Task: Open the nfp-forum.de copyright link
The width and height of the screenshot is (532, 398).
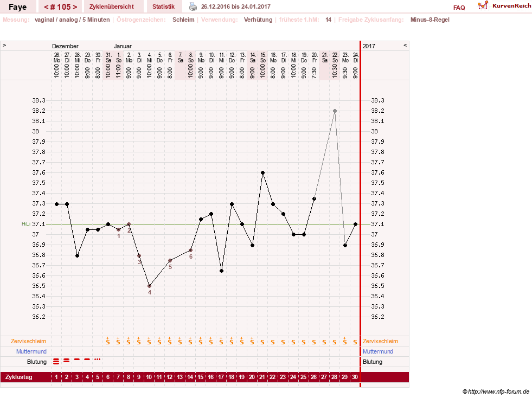Action: [496, 392]
